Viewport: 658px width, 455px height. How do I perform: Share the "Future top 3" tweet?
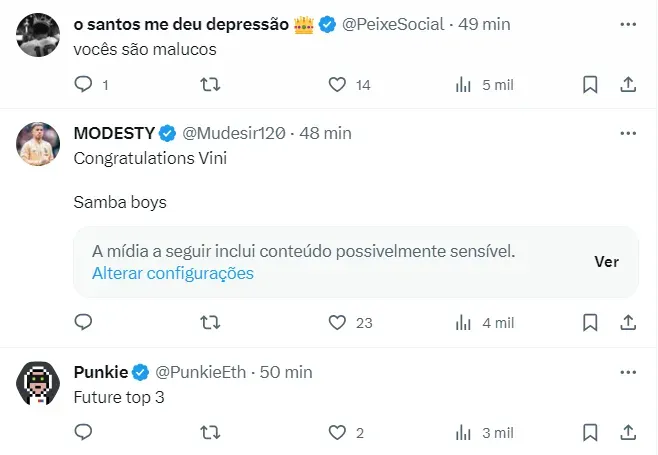[x=628, y=433]
